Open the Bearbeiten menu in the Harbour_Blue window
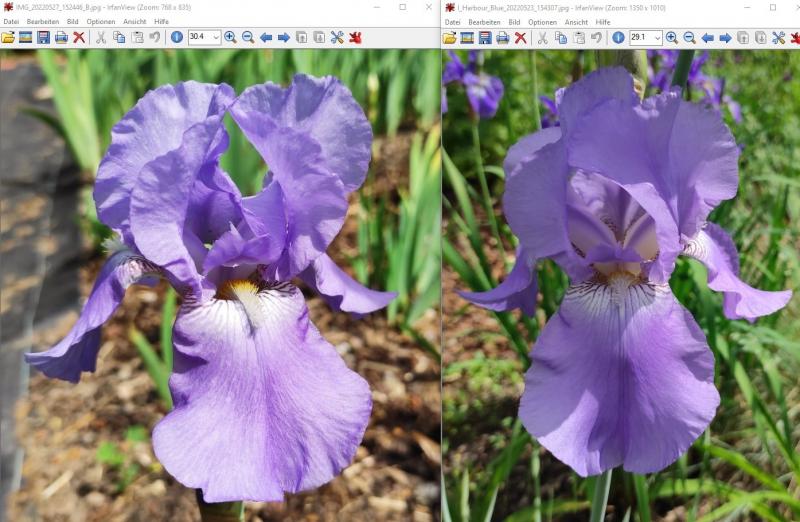This screenshot has height=522, width=800. 484,21
